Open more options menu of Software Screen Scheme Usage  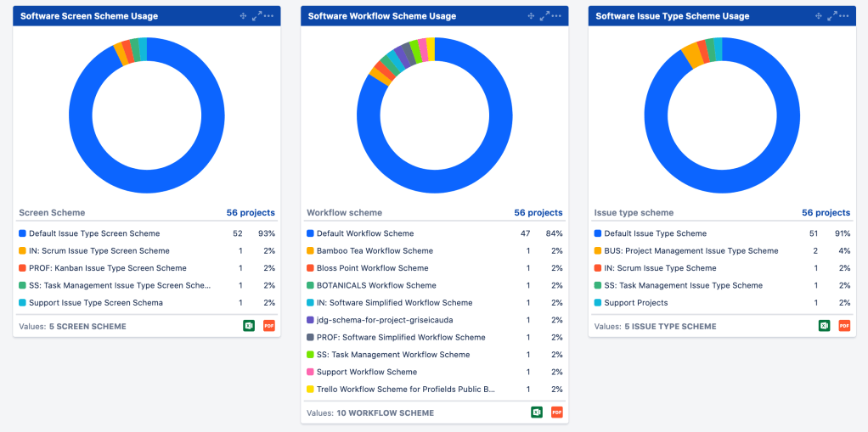point(269,16)
